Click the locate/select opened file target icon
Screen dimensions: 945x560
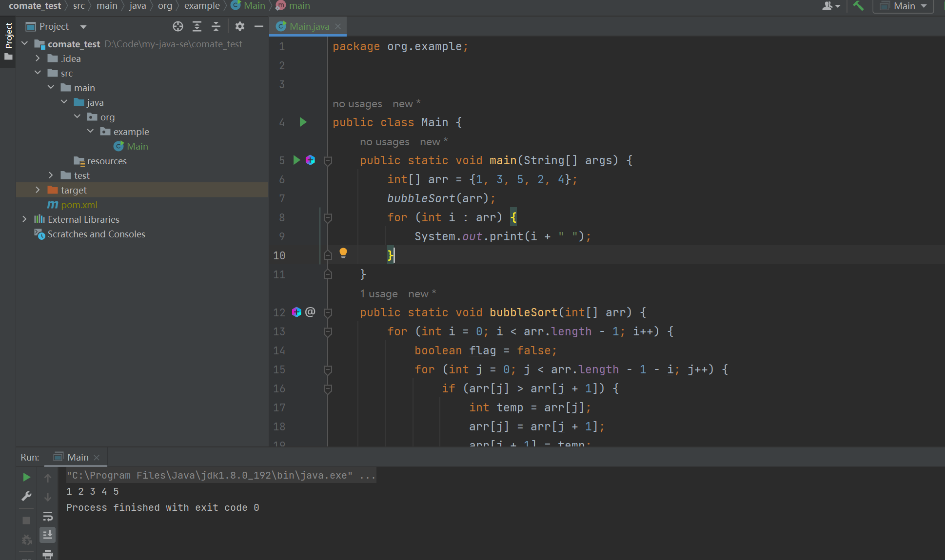178,26
